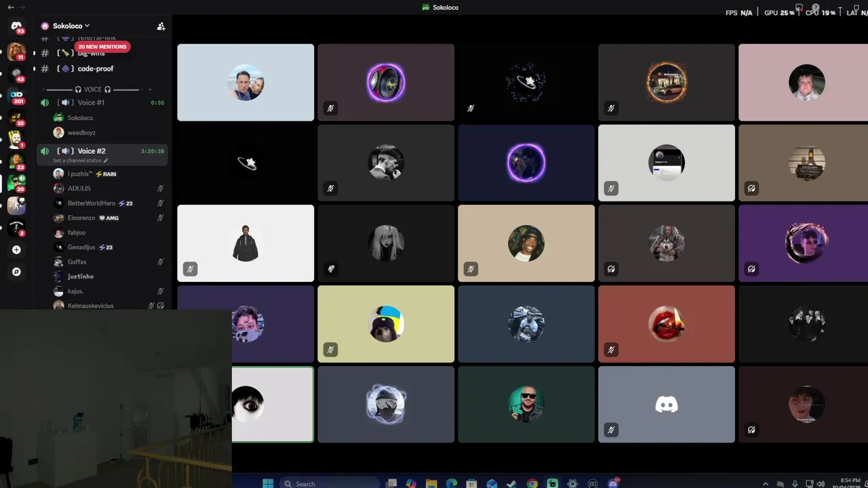Click muted mic icon beside ADULIS
The height and width of the screenshot is (488, 868).
(x=161, y=188)
